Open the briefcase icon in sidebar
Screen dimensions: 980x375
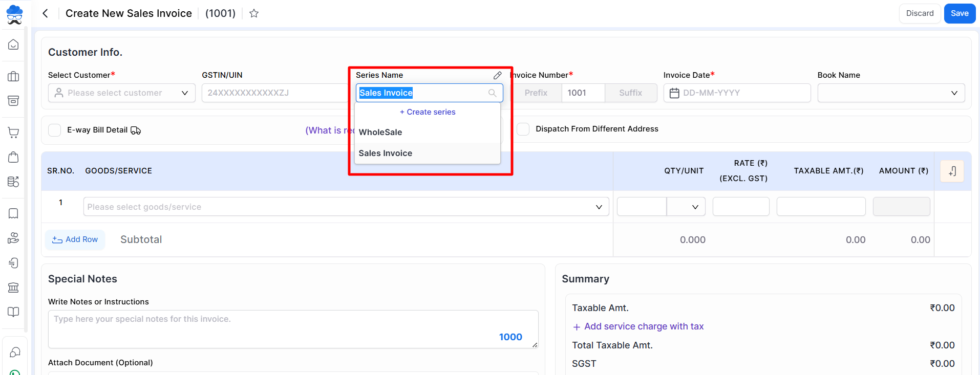(x=14, y=77)
